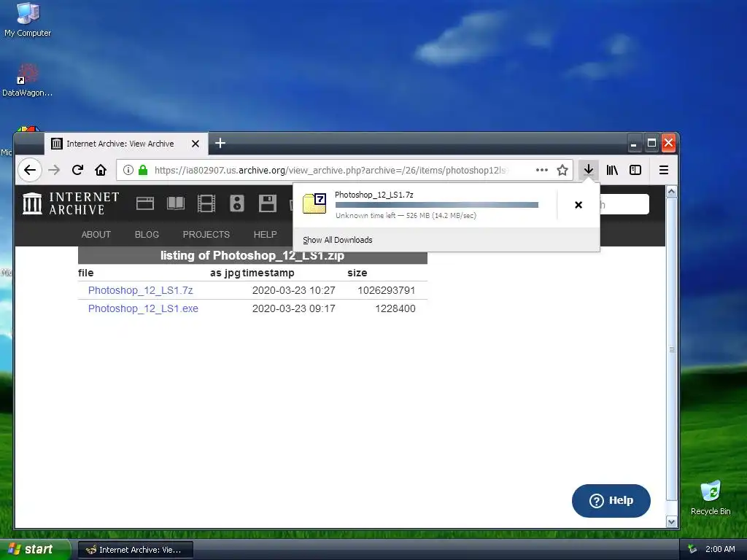
Task: Open the Audio speaker icon
Action: (237, 204)
